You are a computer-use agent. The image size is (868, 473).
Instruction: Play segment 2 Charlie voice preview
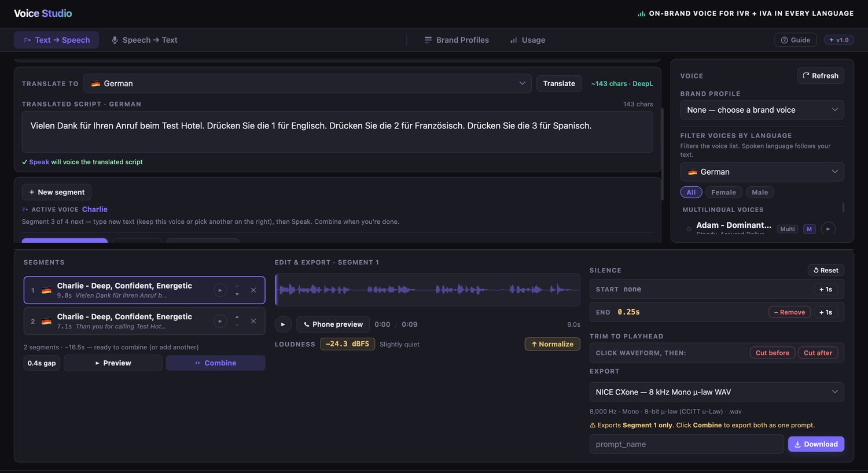[220, 321]
